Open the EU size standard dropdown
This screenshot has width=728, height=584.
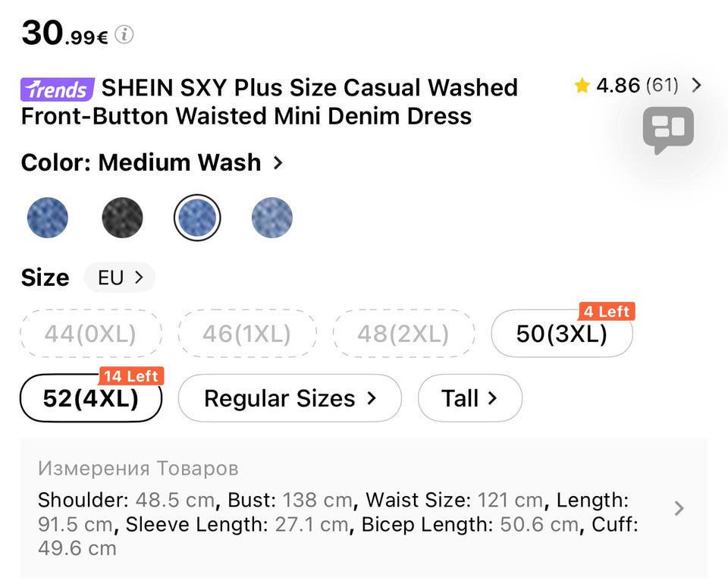click(120, 278)
